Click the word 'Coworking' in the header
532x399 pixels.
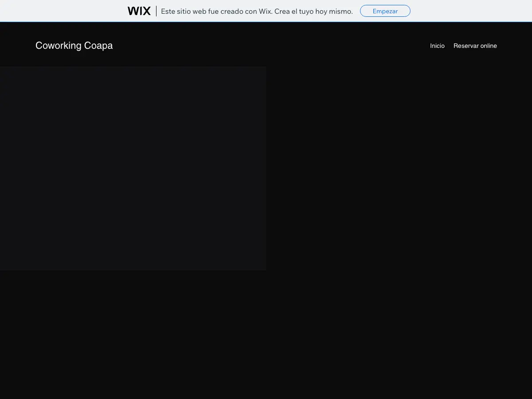[x=59, y=46]
